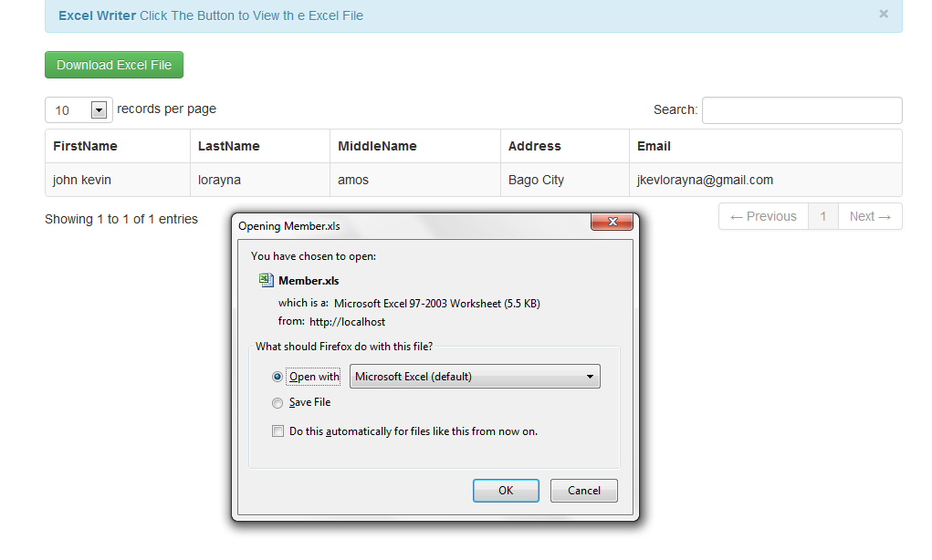Go to the Previous page
932x560 pixels.
(x=763, y=216)
